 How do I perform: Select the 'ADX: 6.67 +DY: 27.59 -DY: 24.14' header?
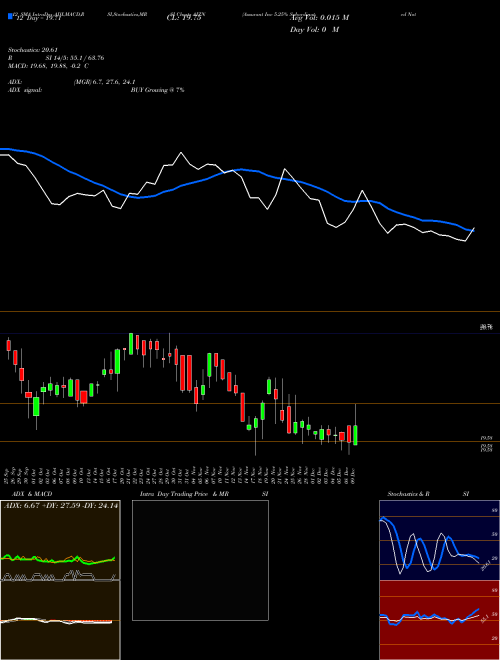(x=61, y=506)
